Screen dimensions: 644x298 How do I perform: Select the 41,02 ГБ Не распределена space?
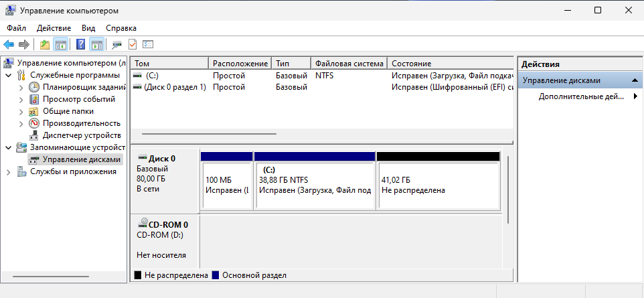(x=438, y=181)
